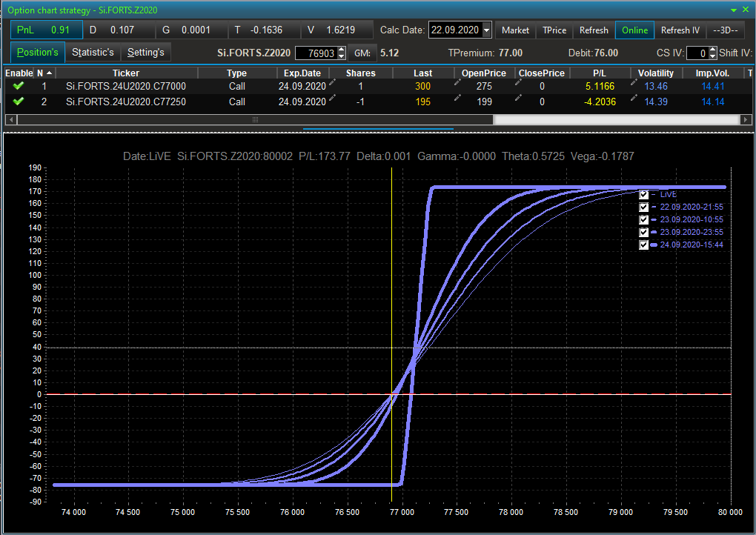Image resolution: width=756 pixels, height=535 pixels.
Task: Uncheck the LIVE curve in chart legend
Action: (x=644, y=194)
